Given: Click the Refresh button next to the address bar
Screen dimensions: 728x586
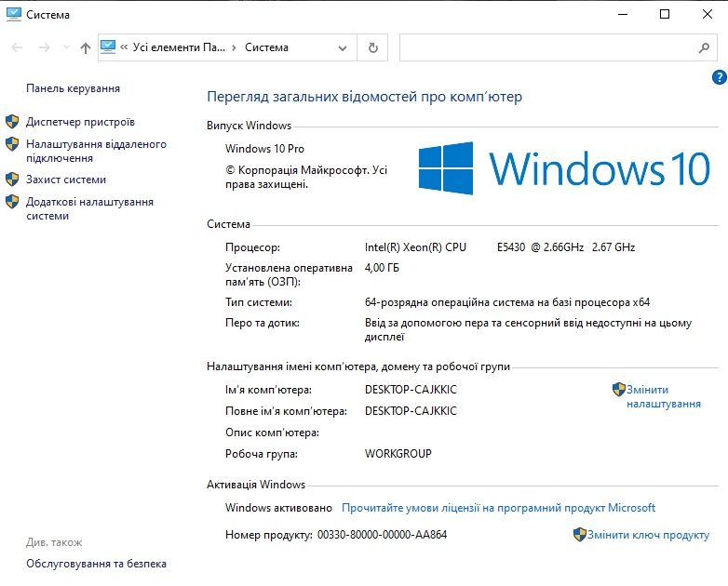Looking at the screenshot, I should pos(372,47).
